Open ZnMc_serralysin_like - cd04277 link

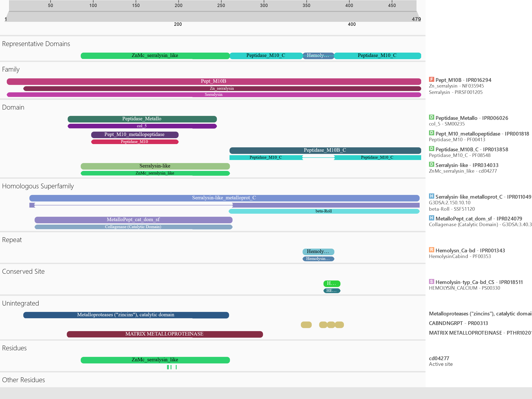click(463, 171)
